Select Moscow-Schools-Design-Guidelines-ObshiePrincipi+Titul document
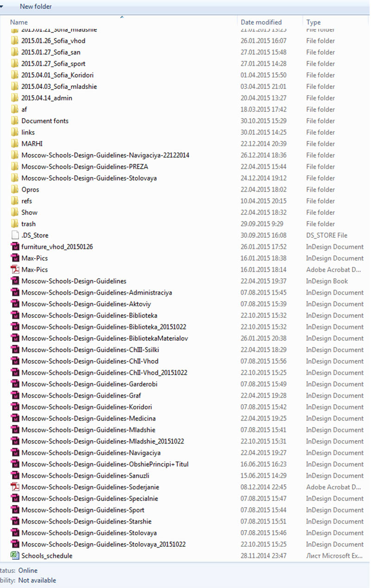This screenshot has height=588, width=371. click(x=105, y=464)
